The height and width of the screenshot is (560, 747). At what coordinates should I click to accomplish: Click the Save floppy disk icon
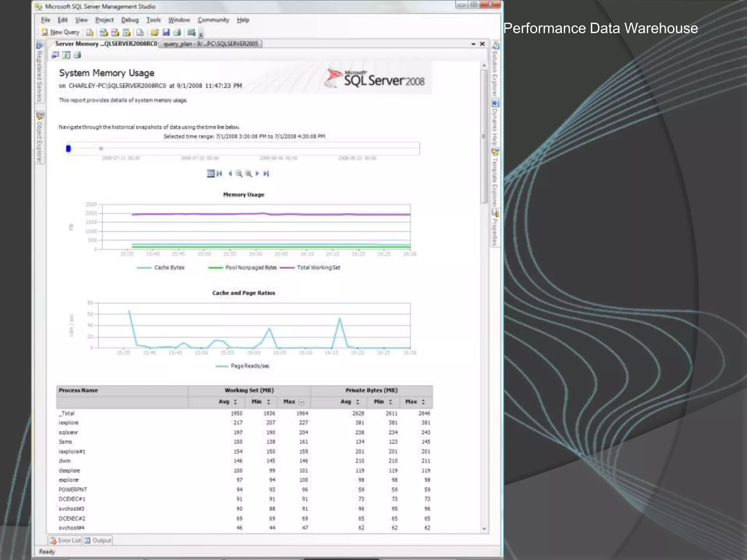(166, 32)
